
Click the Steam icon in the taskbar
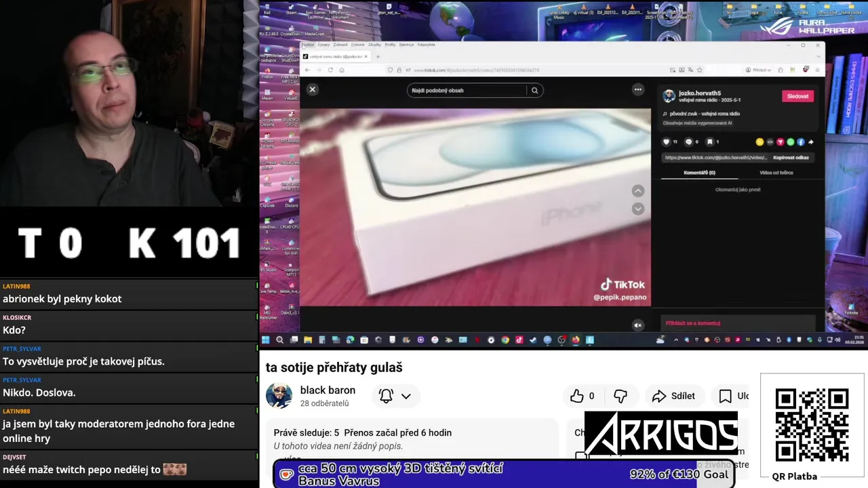[533, 340]
